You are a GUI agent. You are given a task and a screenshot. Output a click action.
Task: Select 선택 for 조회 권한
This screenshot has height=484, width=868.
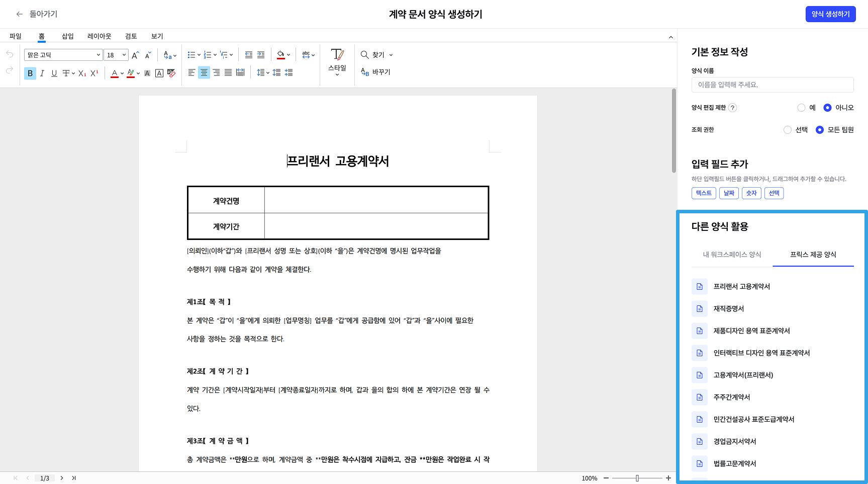788,130
